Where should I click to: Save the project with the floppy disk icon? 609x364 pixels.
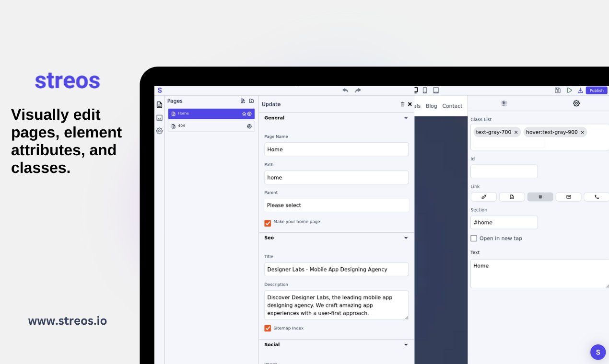point(558,90)
